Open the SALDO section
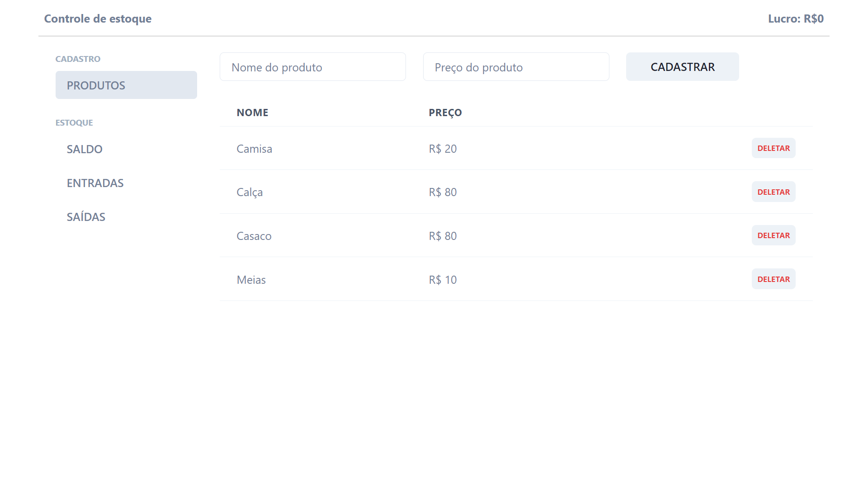This screenshot has width=868, height=488. click(x=85, y=149)
